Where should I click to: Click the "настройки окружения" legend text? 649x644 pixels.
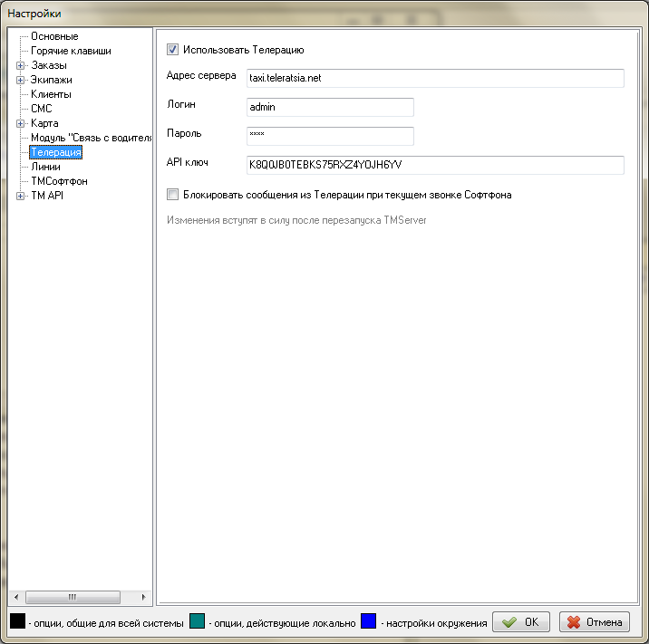[x=436, y=623]
